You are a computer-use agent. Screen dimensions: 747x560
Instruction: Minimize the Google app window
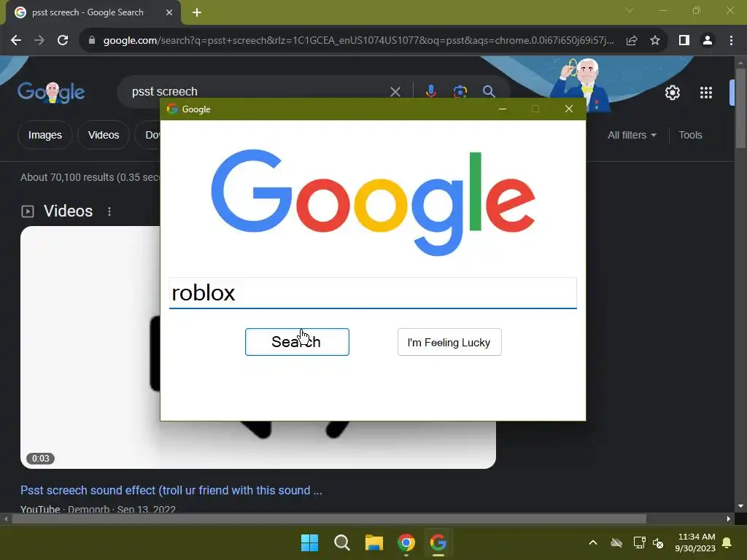tap(502, 109)
